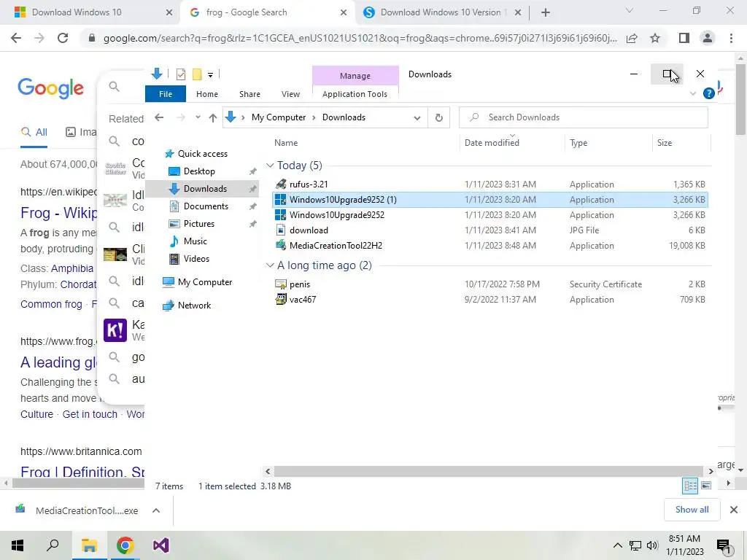Open Amphibia class link
The image size is (747, 560).
[x=72, y=268]
